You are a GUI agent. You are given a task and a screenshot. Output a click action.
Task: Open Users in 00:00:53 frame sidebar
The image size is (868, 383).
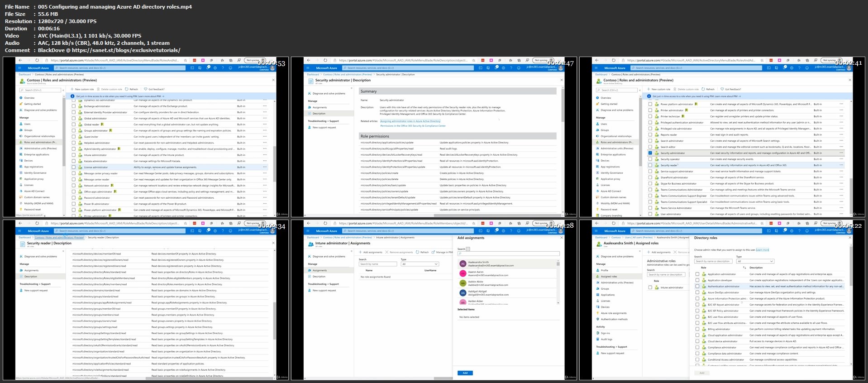[x=27, y=124]
